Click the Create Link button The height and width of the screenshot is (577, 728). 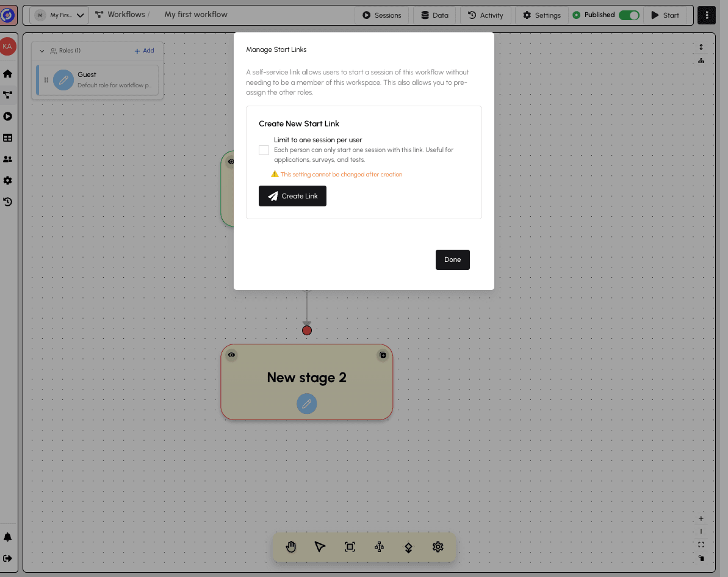[x=292, y=196]
